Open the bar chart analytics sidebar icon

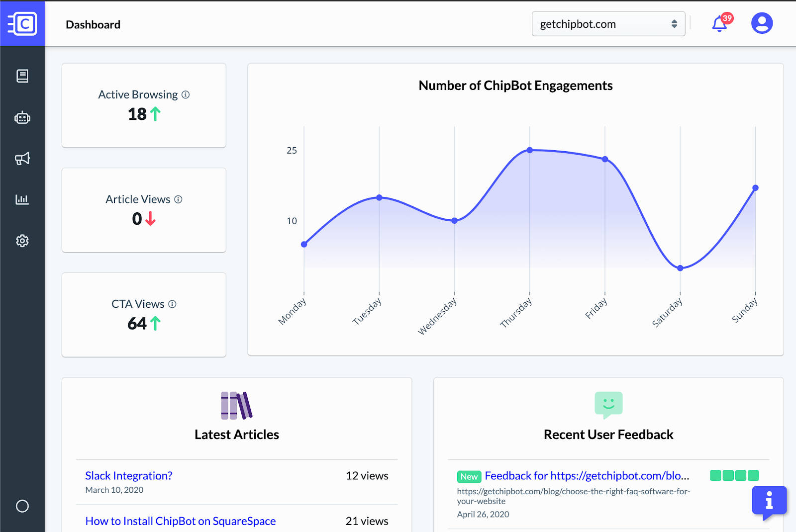[x=22, y=200]
